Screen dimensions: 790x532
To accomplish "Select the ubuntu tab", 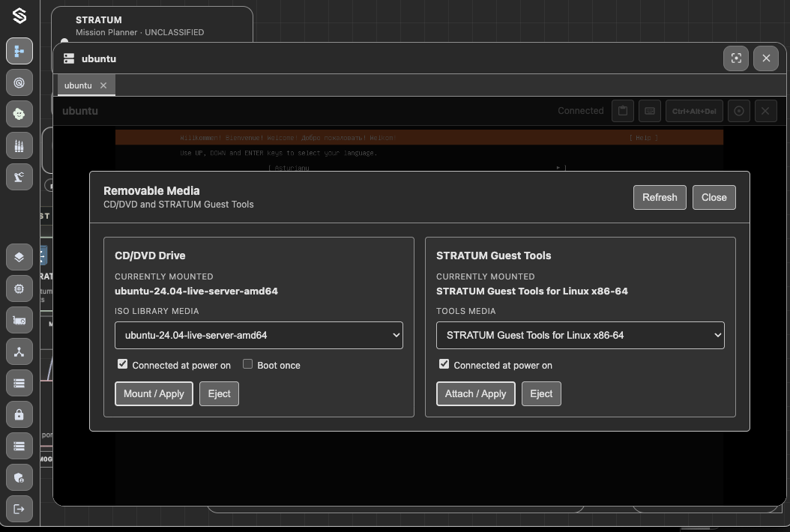I will [78, 85].
